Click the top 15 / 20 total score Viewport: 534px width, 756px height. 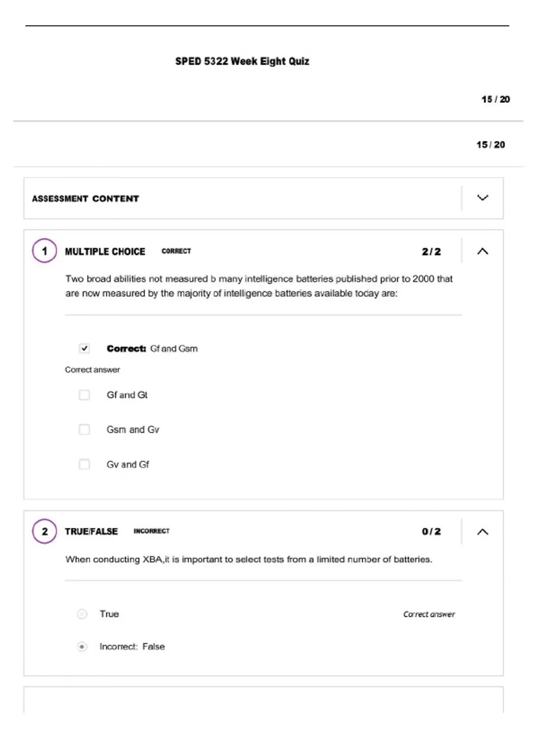[x=496, y=99]
